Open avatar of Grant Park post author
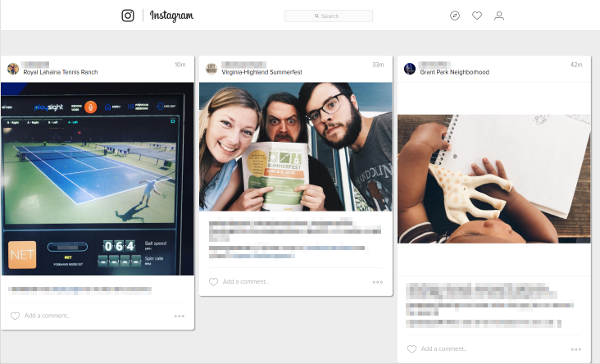This screenshot has width=600, height=364. point(409,69)
